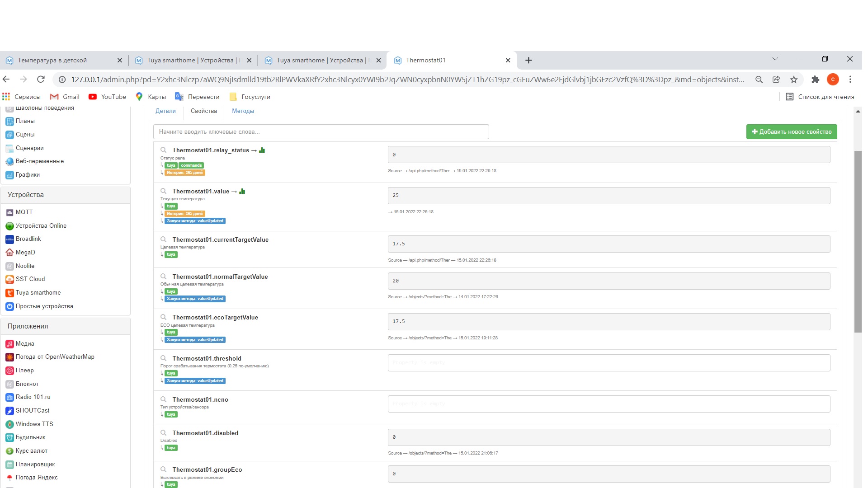
Task: Open MegaD in the devices list
Action: click(25, 253)
